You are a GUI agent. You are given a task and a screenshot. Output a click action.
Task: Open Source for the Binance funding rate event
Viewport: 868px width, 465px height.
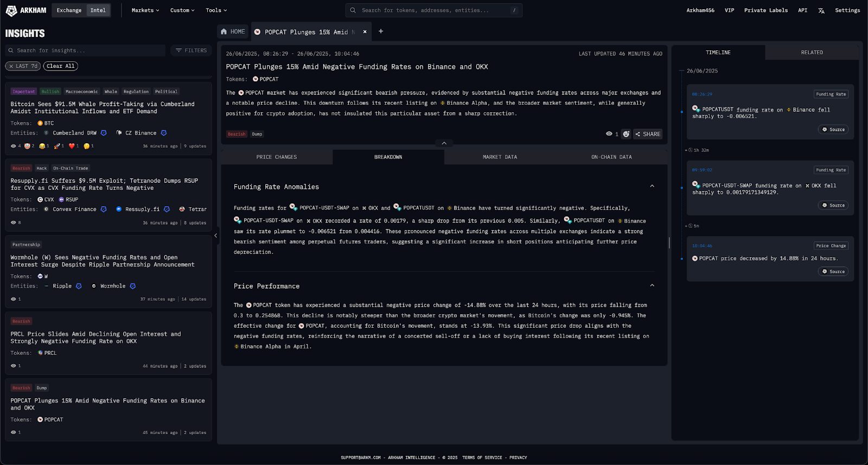point(833,130)
